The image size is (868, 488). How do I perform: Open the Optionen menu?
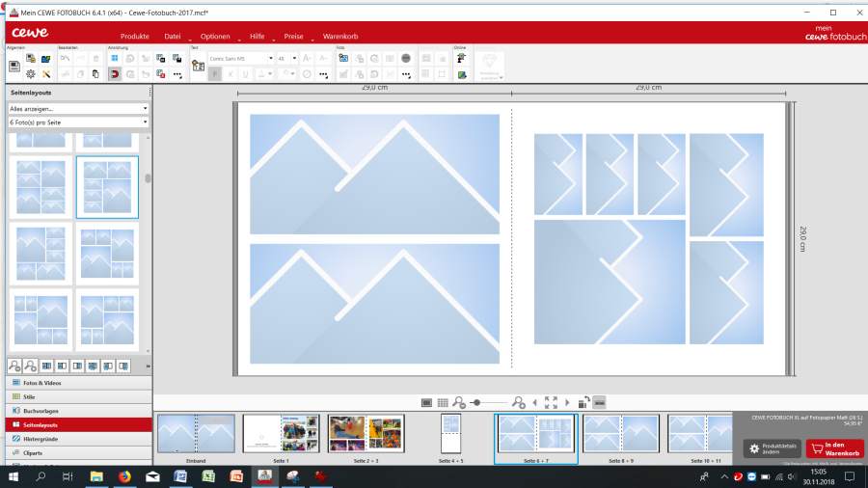pyautogui.click(x=215, y=36)
